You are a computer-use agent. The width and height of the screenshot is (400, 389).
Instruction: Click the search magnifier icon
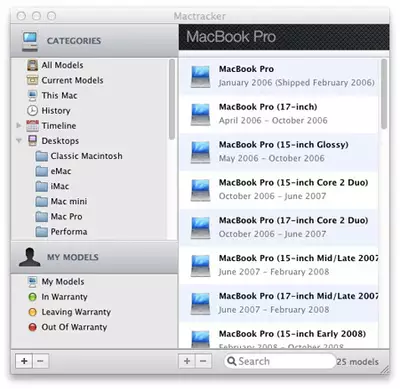(x=232, y=361)
